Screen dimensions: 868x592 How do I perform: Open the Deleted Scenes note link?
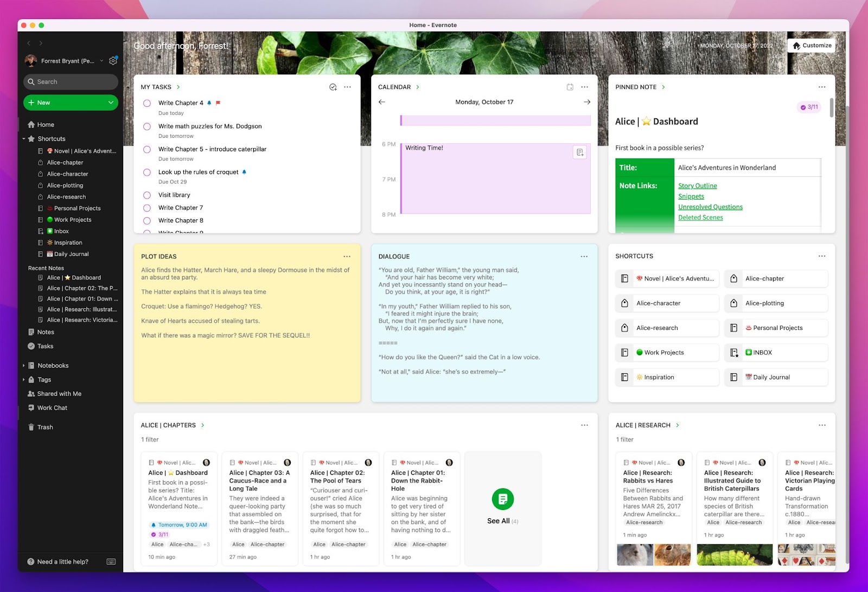[700, 218]
